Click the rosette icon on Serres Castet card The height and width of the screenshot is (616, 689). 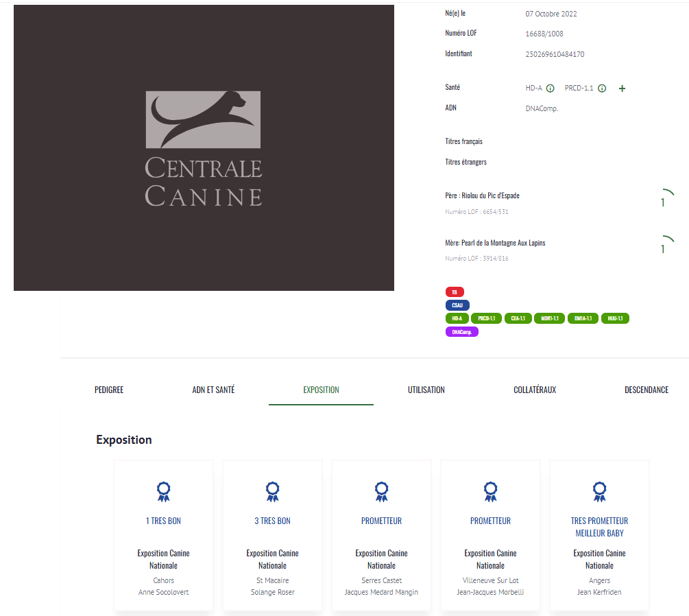coord(381,491)
